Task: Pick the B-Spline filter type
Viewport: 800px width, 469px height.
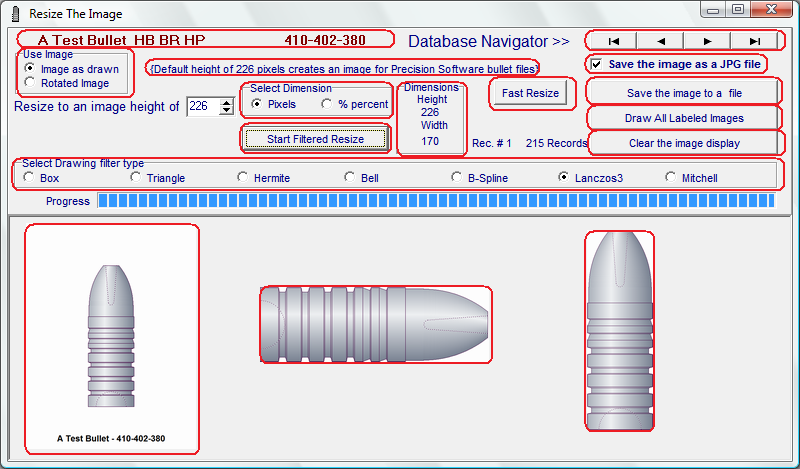Action: point(457,178)
